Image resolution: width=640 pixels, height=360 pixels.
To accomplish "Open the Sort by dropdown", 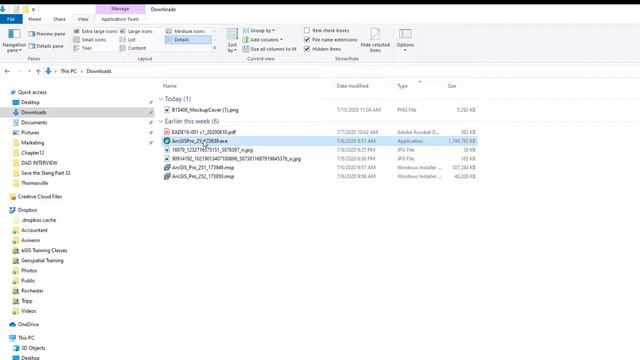I will 232,40.
